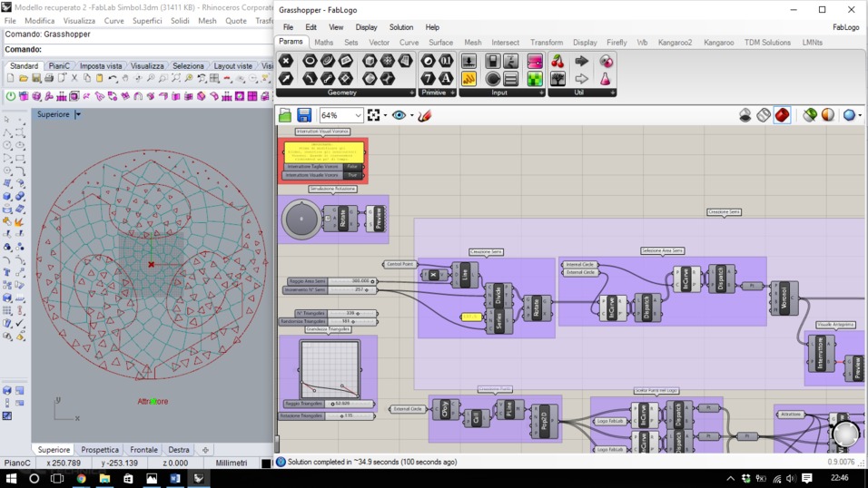Expand the Util panel

pyautogui.click(x=612, y=93)
